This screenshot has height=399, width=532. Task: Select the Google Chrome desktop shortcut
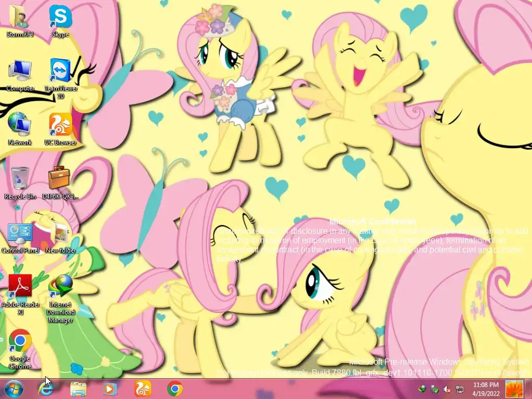(x=20, y=349)
